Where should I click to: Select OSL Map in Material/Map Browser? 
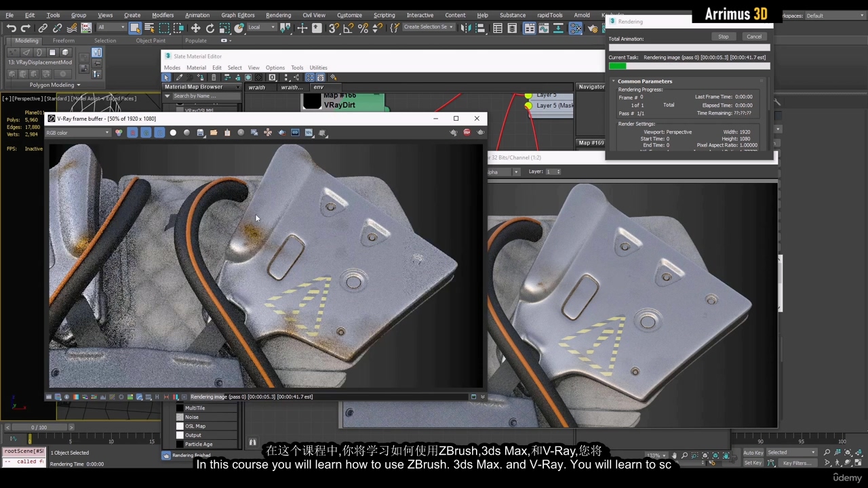click(x=195, y=426)
